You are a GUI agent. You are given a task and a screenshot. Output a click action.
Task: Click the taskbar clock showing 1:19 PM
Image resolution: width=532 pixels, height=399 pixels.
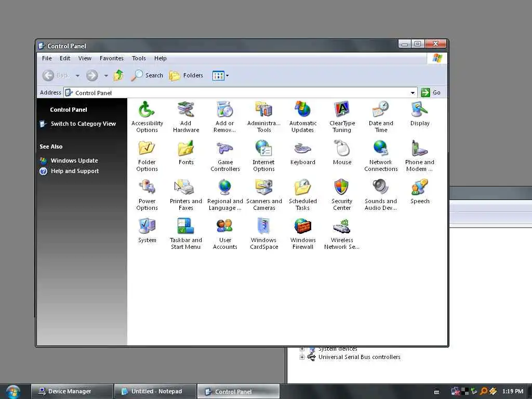click(x=513, y=391)
